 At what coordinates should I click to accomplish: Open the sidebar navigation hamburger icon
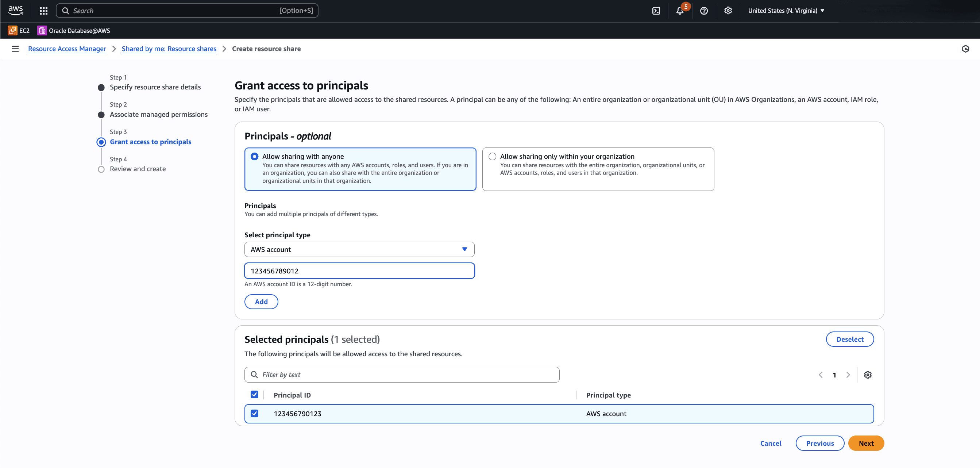tap(15, 48)
